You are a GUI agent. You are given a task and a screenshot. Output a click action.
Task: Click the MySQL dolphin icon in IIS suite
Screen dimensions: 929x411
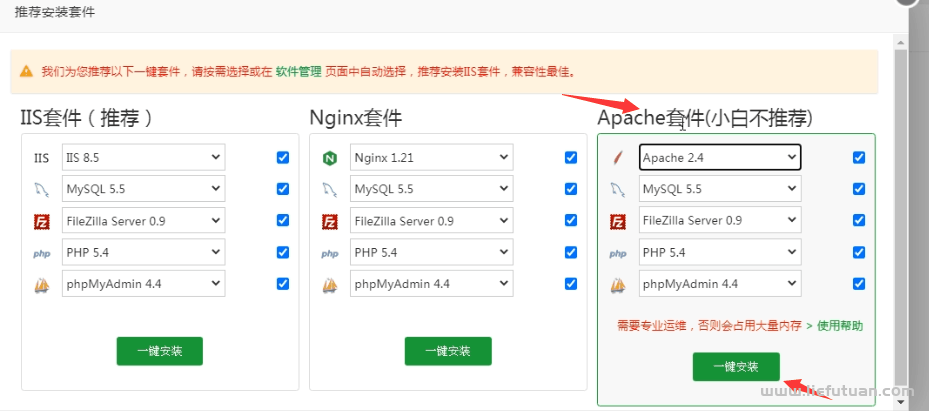[41, 190]
